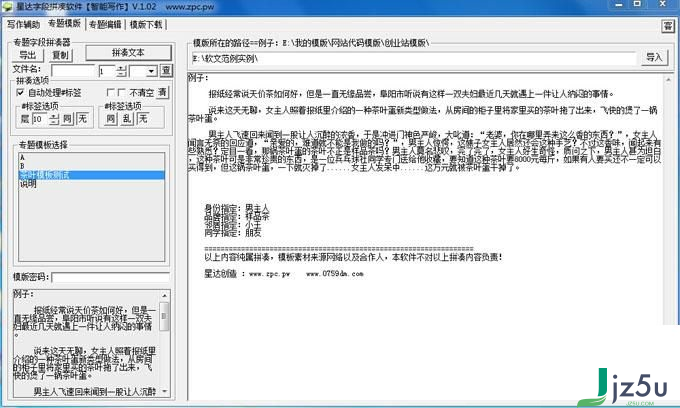Viewport: 680px width, 408px height.
Task: Click the 清 clear button
Action: [x=162, y=92]
